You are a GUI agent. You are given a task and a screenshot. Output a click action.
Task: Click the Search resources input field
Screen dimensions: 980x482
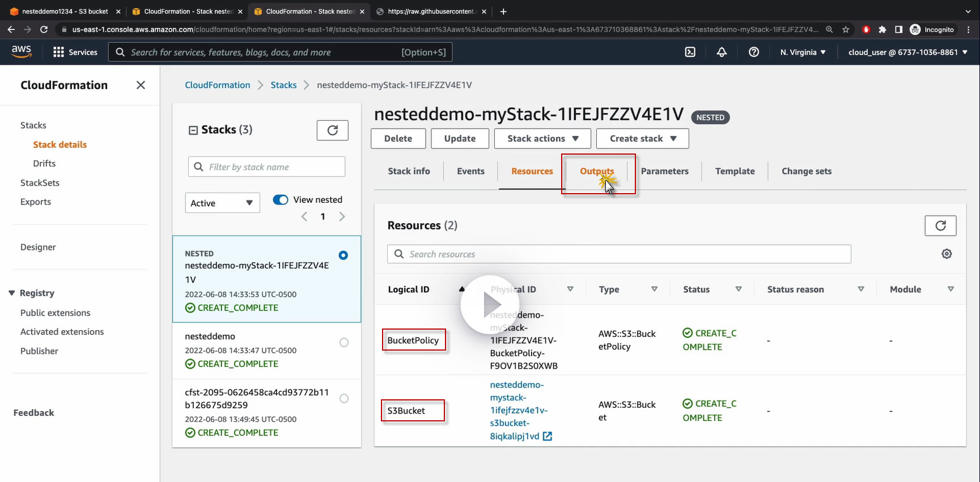pos(619,254)
